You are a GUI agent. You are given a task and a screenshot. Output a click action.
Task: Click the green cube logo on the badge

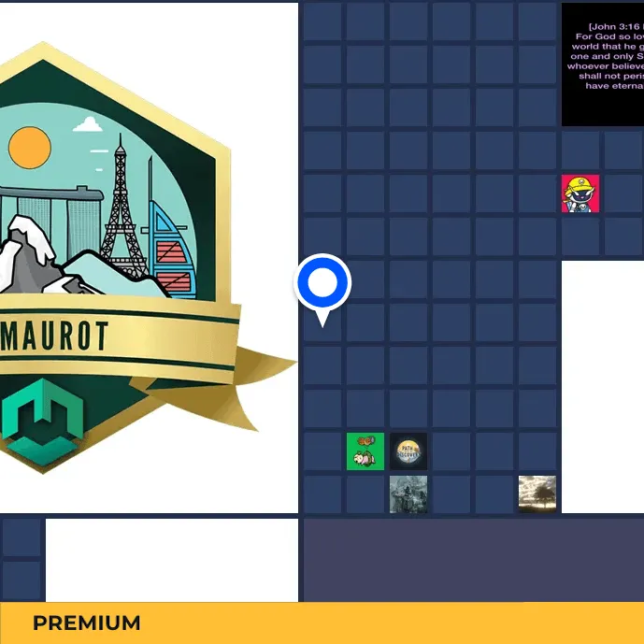click(42, 422)
